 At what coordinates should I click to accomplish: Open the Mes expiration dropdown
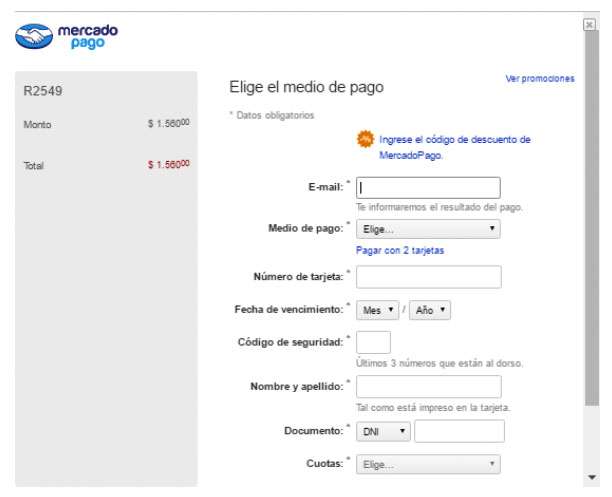coord(377,310)
